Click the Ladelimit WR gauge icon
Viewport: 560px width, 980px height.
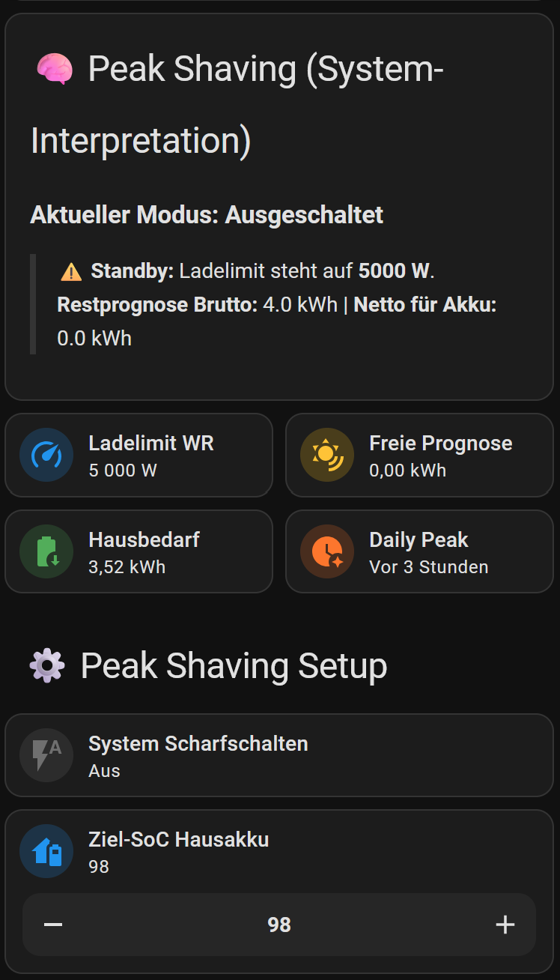point(46,455)
